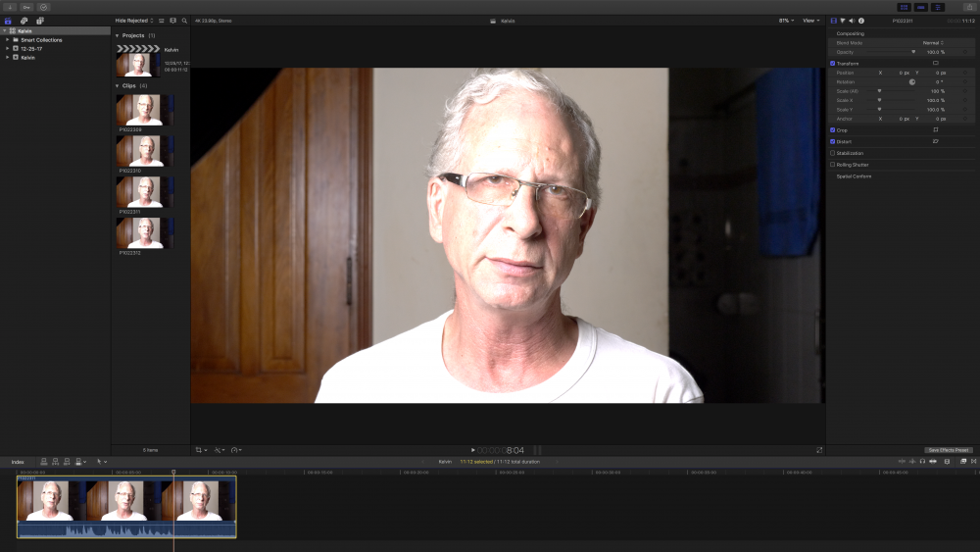Disable the Transform checkbox
The image size is (980, 552).
point(833,63)
